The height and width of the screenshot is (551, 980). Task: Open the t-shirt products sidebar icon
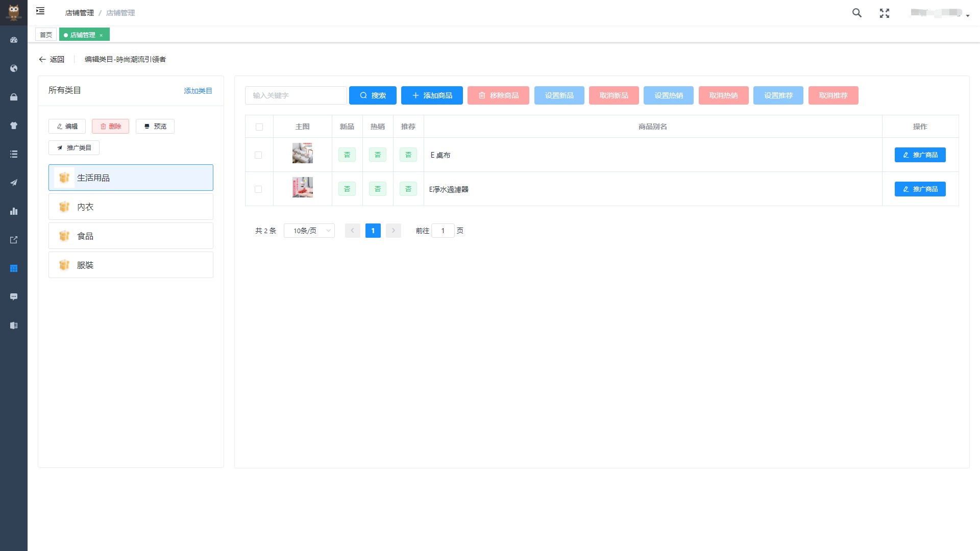click(14, 126)
